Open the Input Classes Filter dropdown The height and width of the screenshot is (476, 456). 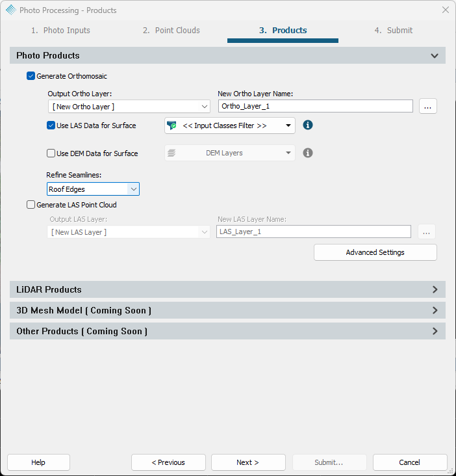pyautogui.click(x=230, y=126)
